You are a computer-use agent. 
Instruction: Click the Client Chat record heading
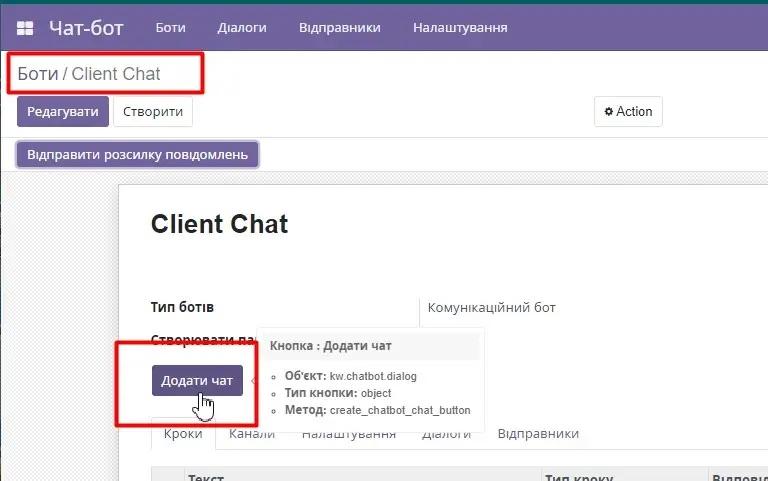click(219, 224)
